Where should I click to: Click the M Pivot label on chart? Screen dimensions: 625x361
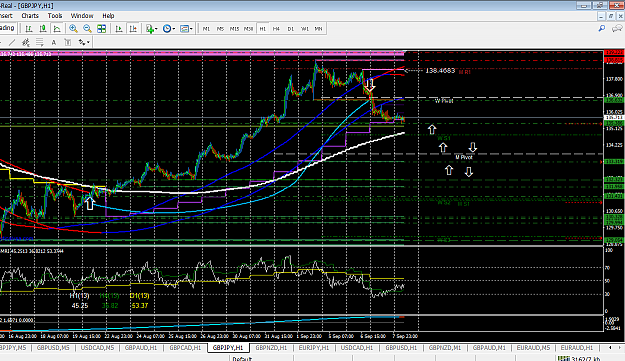(x=464, y=157)
